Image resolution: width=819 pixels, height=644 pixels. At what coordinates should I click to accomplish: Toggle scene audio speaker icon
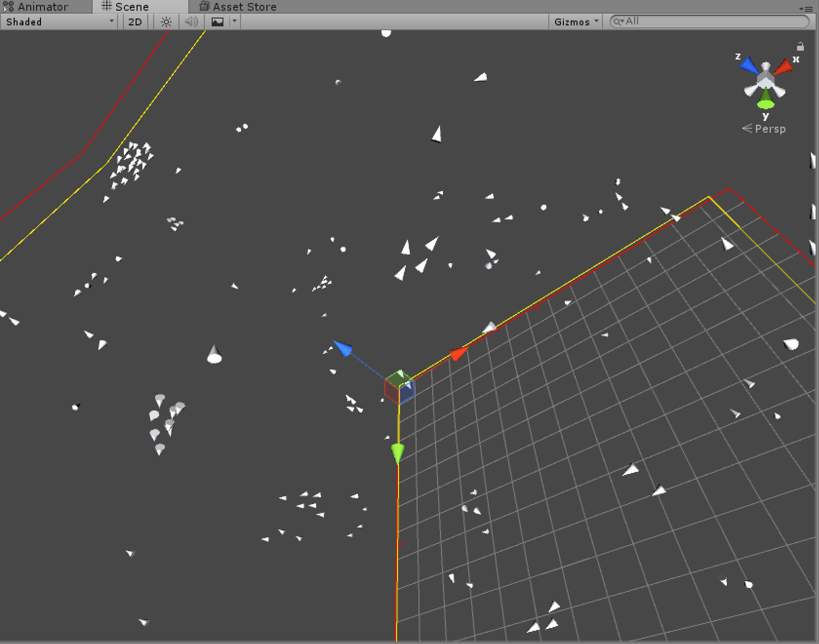pyautogui.click(x=191, y=22)
